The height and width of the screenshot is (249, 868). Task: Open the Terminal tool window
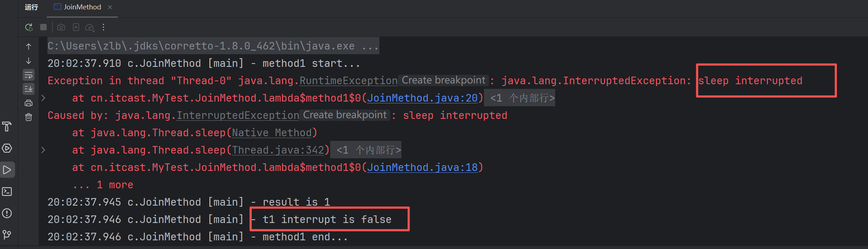pos(7,192)
